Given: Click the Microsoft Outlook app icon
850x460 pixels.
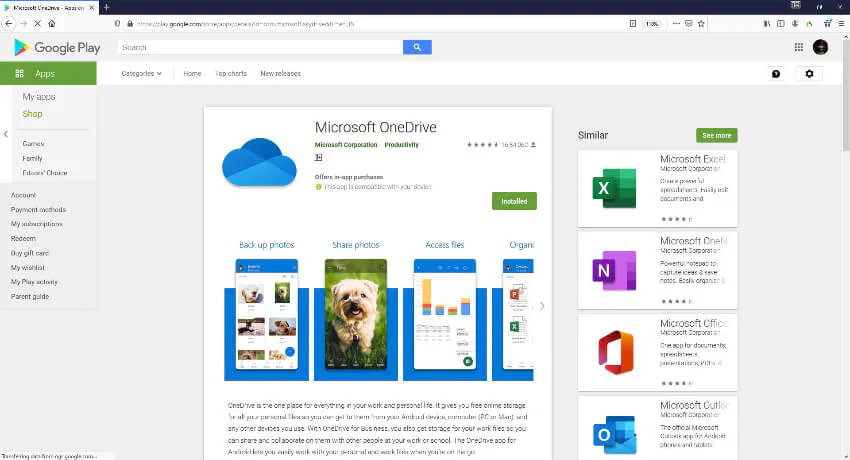Looking at the screenshot, I should click(x=614, y=435).
